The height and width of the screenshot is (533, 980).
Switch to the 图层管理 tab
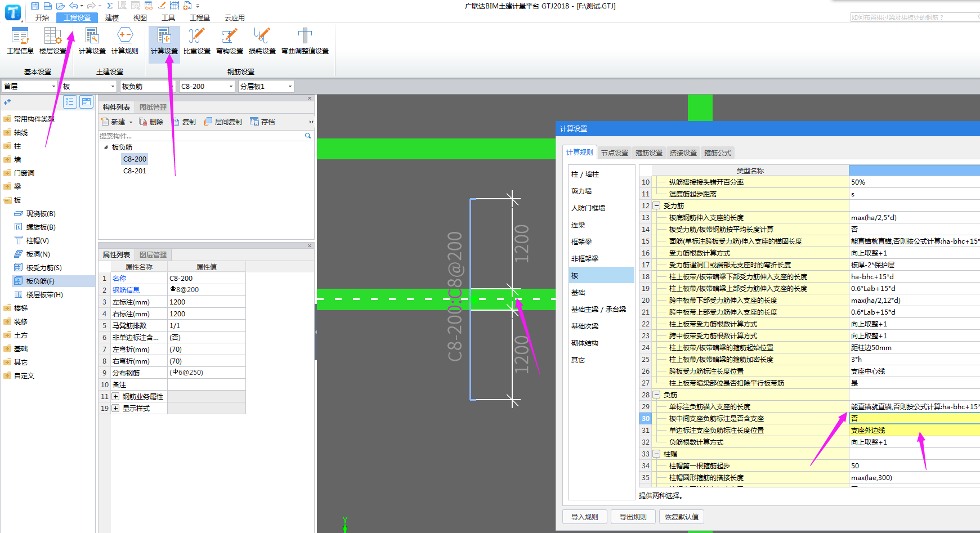pos(153,255)
